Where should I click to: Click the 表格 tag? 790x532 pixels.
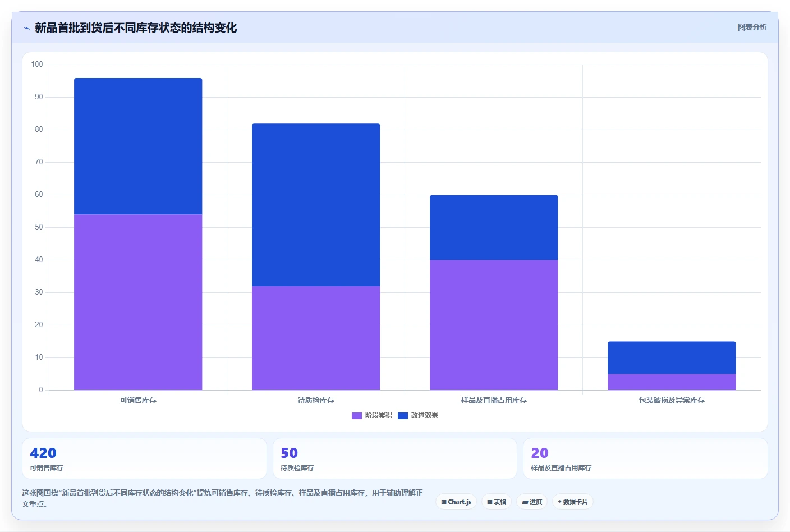tap(497, 502)
